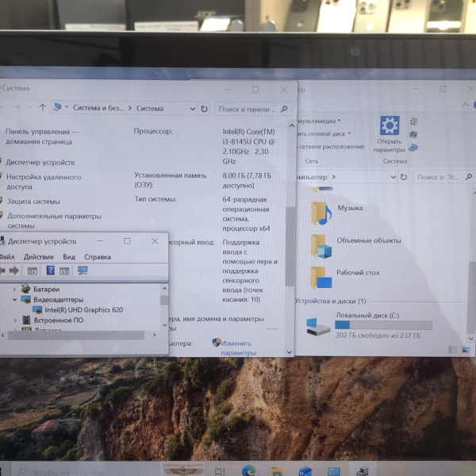Click the Защита системы link

(33, 202)
